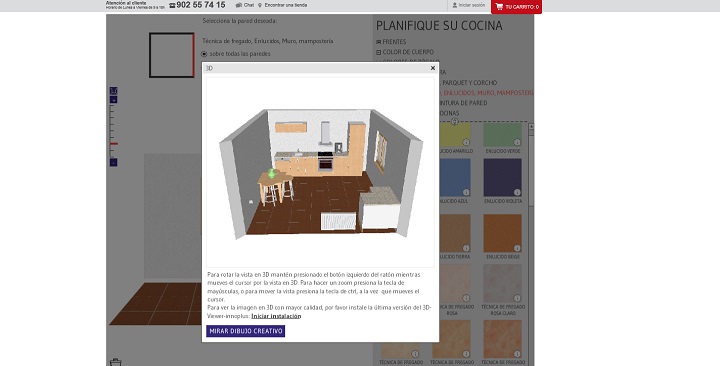Info icon on swatch below Fregado Rosa Claro
Image resolution: width=720 pixels, height=366 pixels.
[517, 354]
